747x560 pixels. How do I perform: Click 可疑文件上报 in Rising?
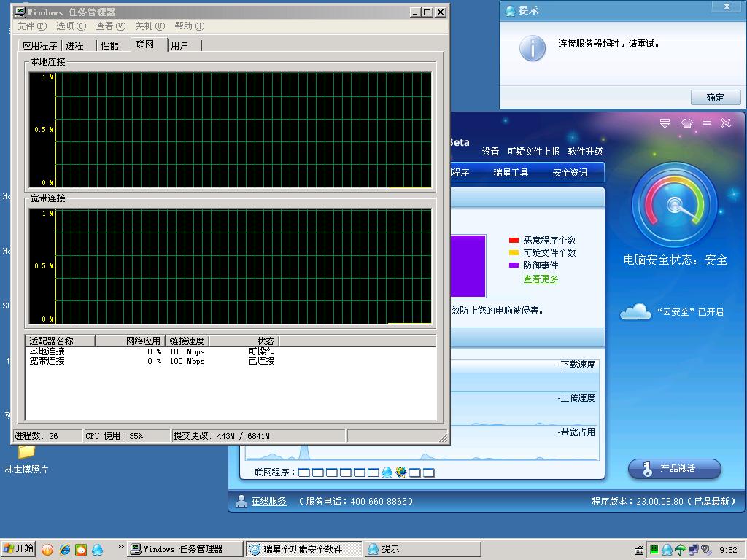pos(533,152)
